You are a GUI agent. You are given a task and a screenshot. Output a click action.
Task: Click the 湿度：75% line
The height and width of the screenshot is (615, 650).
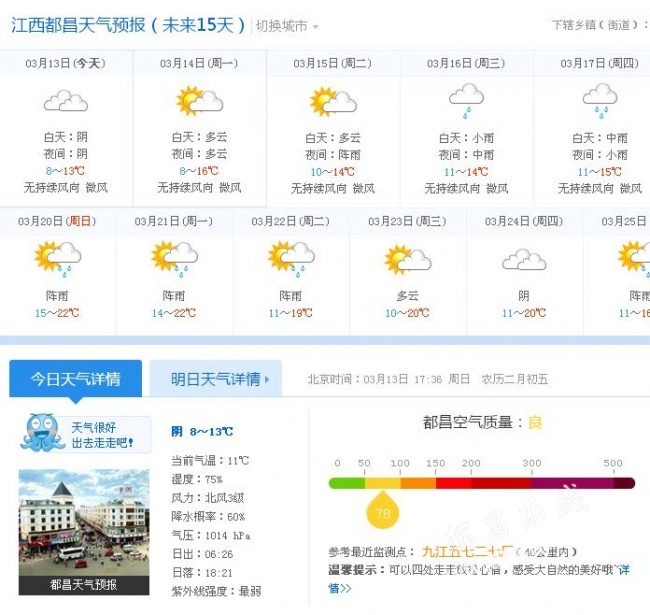pyautogui.click(x=197, y=479)
